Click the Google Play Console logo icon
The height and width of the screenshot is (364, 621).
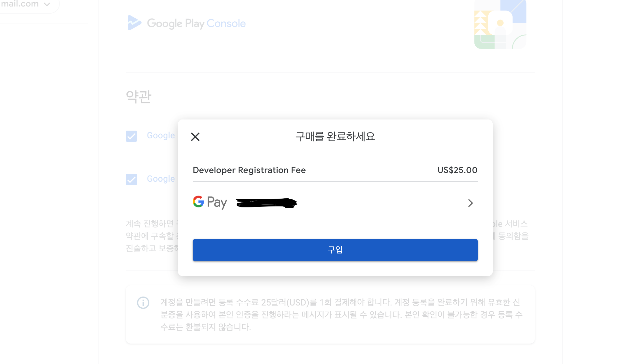(134, 23)
